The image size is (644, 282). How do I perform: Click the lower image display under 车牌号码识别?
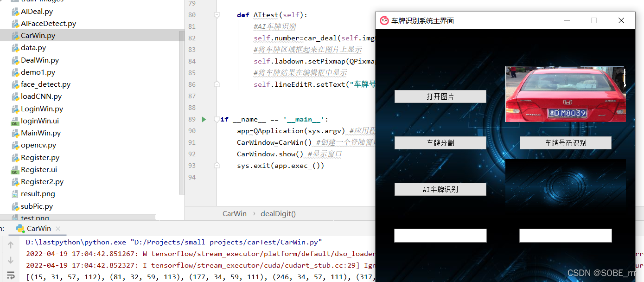(x=565, y=187)
